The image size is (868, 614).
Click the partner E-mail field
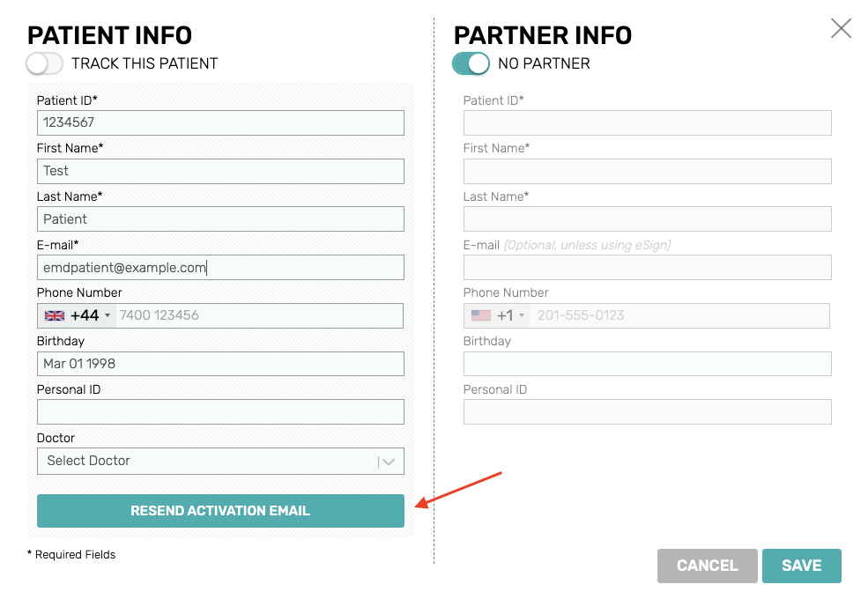click(x=647, y=268)
